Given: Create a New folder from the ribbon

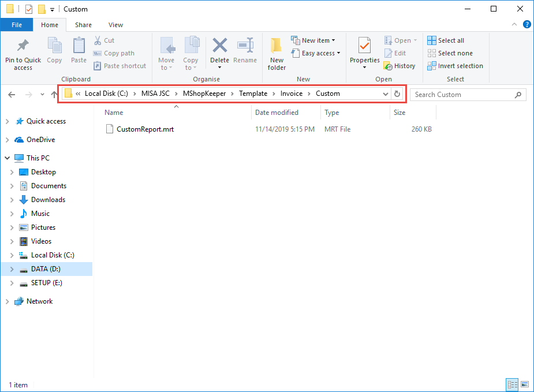Looking at the screenshot, I should [x=277, y=54].
